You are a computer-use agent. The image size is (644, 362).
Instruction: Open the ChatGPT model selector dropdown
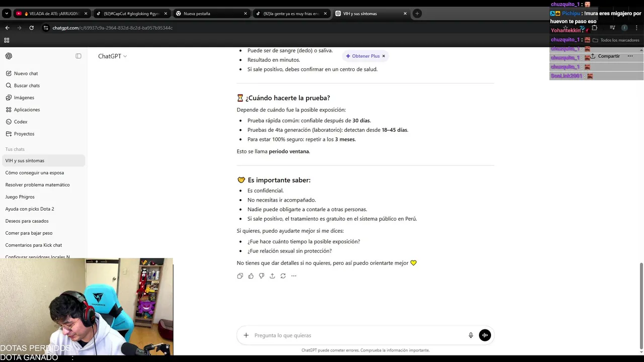[112, 56]
